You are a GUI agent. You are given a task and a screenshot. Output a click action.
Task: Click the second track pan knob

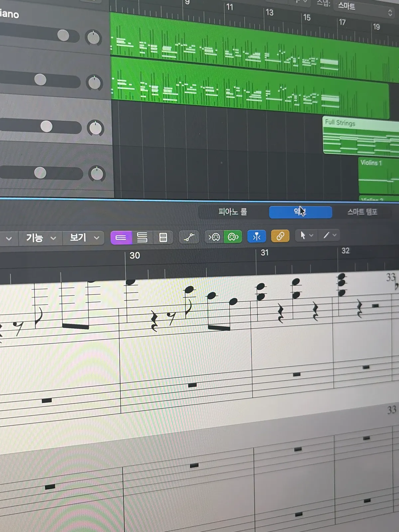pyautogui.click(x=94, y=83)
